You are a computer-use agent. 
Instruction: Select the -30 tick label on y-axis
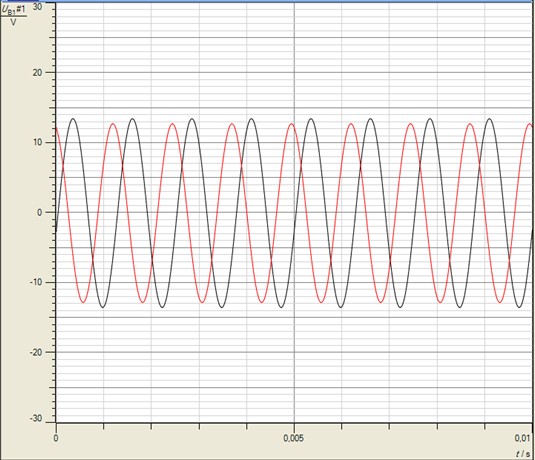(36, 418)
